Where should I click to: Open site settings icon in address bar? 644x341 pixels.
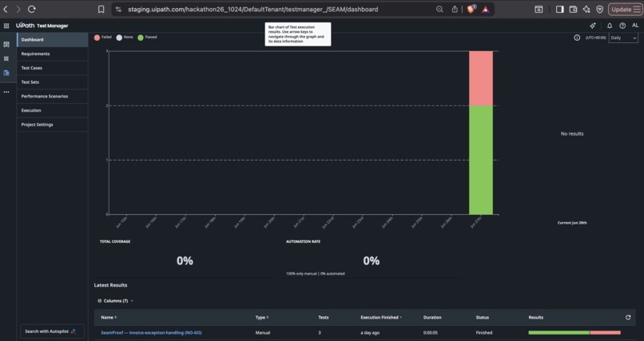pyautogui.click(x=119, y=9)
